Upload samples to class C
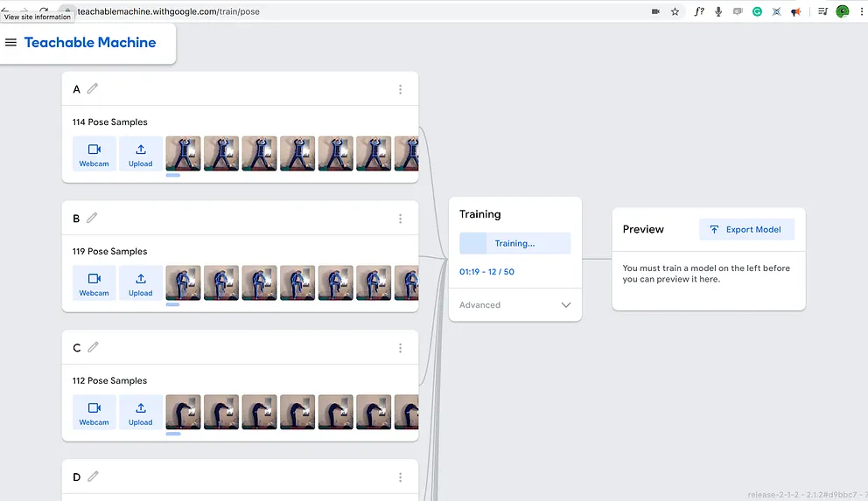Viewport: 868px width, 501px height. click(140, 413)
